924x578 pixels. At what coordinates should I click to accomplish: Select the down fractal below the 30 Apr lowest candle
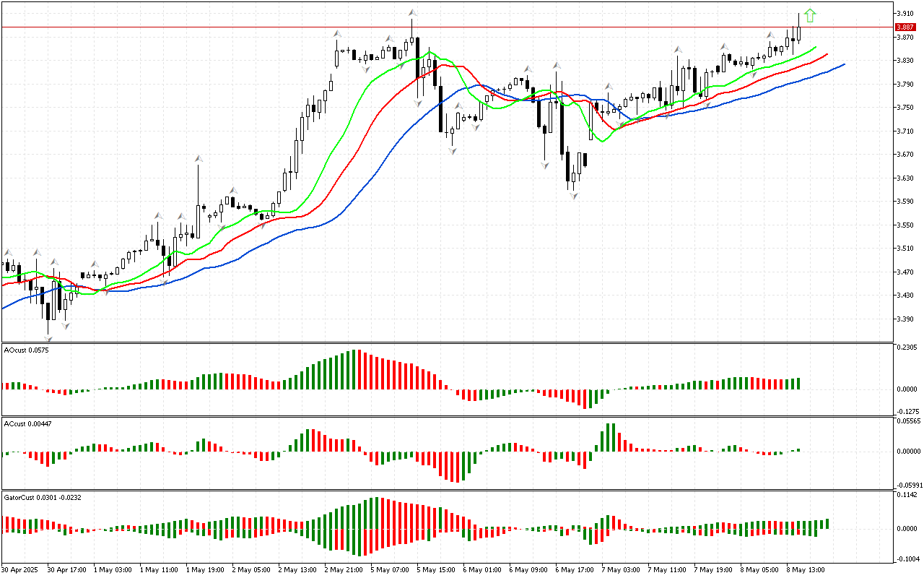click(48, 338)
